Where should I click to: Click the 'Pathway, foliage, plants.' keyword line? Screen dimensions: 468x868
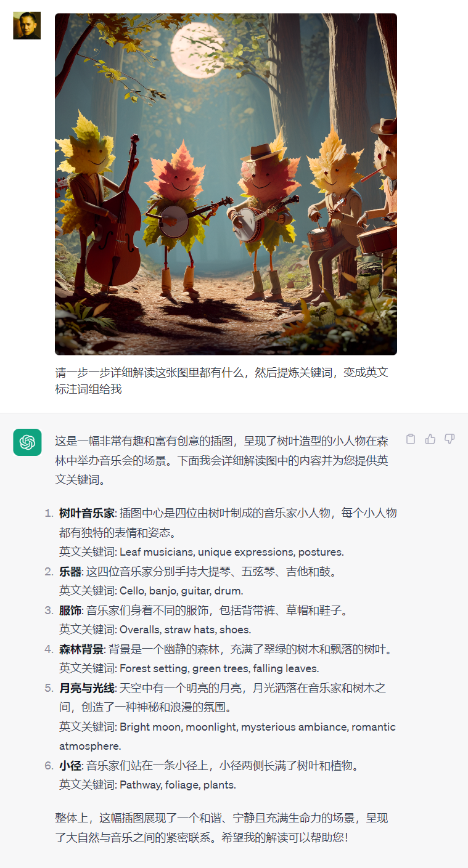click(x=147, y=785)
